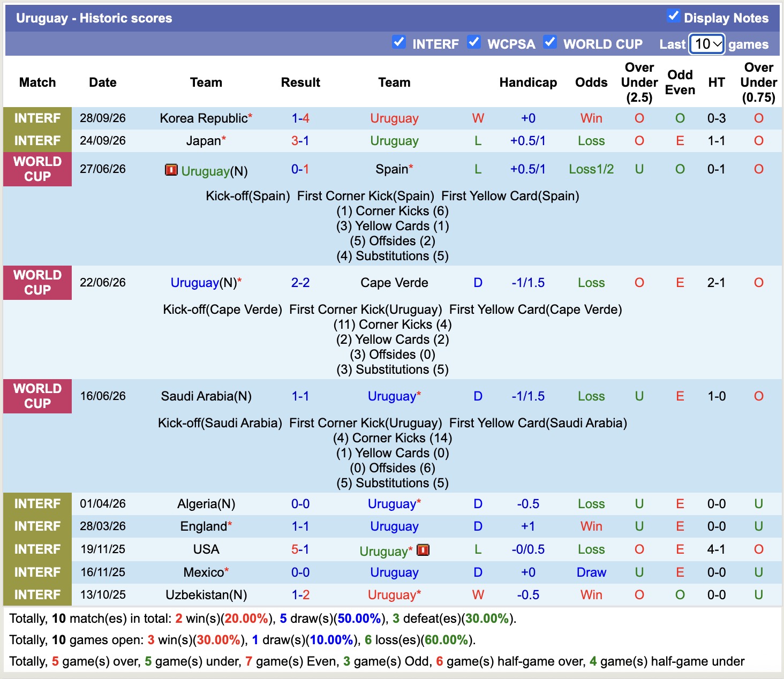Click the 1-2 result against Uzbekistan
This screenshot has height=679, width=784.
point(300,595)
